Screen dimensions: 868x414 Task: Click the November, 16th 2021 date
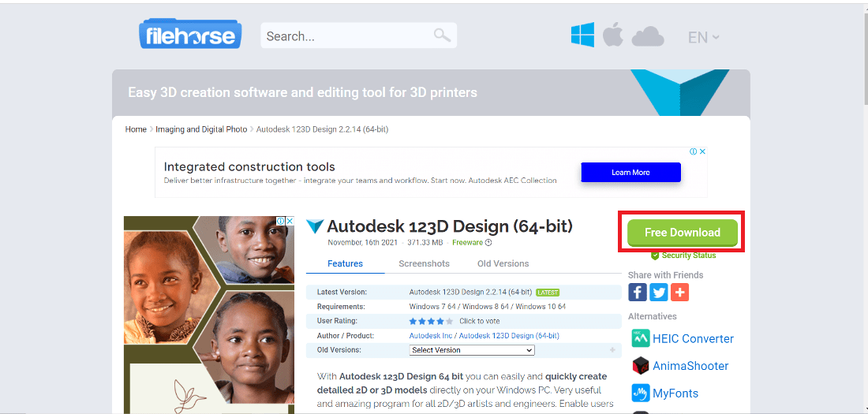pyautogui.click(x=364, y=242)
